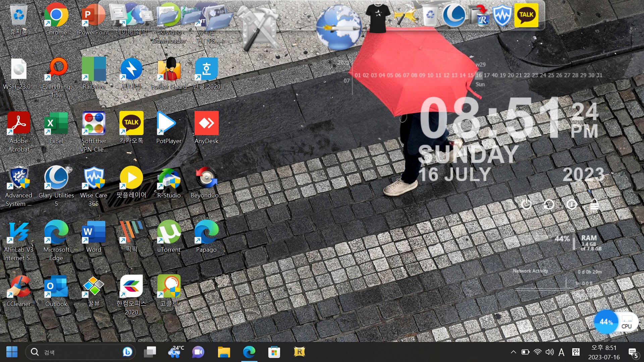
Task: Open Advanced SystemCare shortcut
Action: (x=18, y=186)
